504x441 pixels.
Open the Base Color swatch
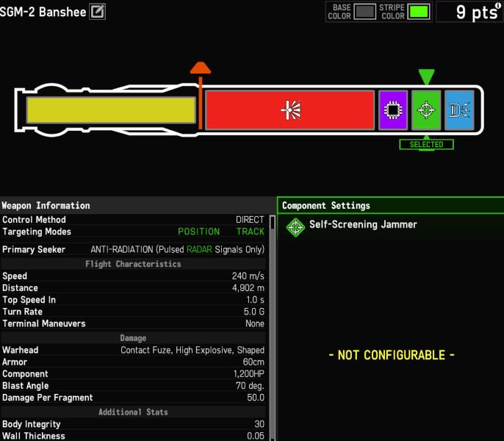click(365, 12)
